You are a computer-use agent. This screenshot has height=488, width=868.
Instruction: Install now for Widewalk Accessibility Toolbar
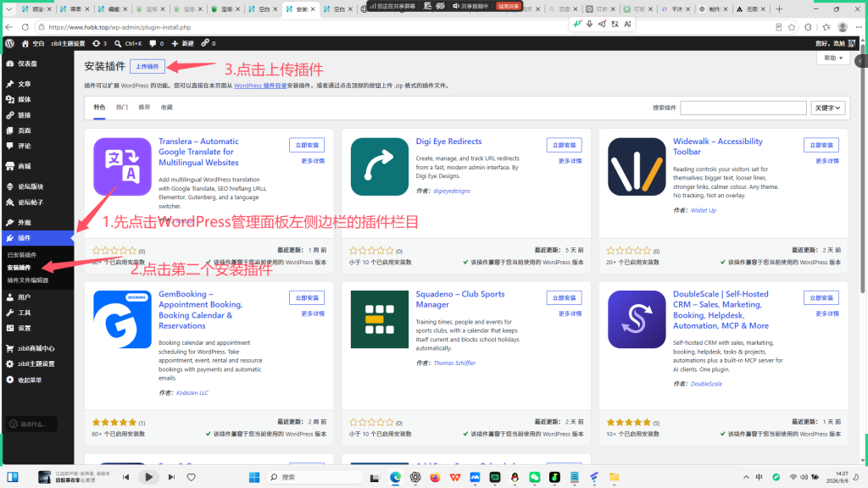tap(821, 145)
